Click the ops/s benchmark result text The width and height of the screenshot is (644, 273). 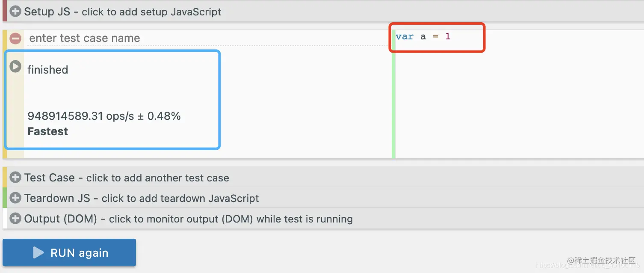tap(104, 116)
